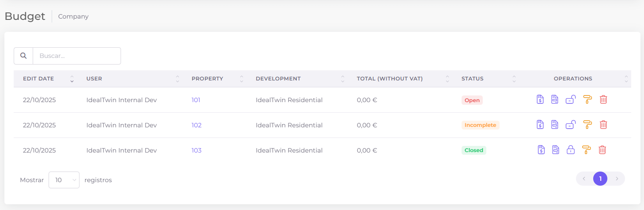Open the dollar invoice document for property 103
644x210 pixels.
541,150
